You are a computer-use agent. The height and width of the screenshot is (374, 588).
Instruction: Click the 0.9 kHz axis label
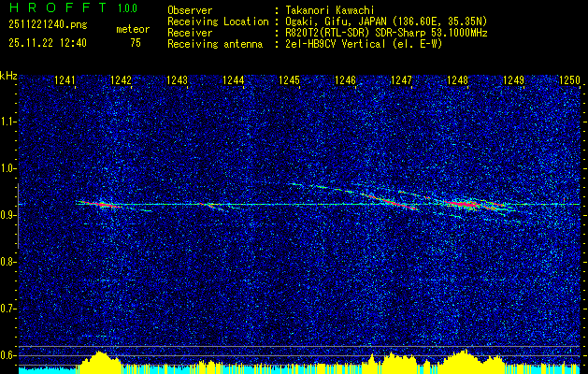[x=7, y=215]
